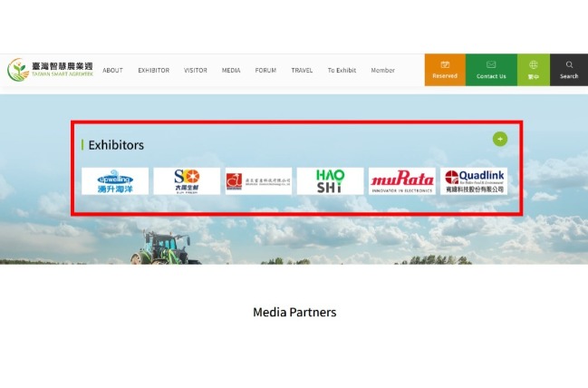The image size is (588, 388).
Task: Go to the VISITOR menu item
Action: [x=196, y=70]
